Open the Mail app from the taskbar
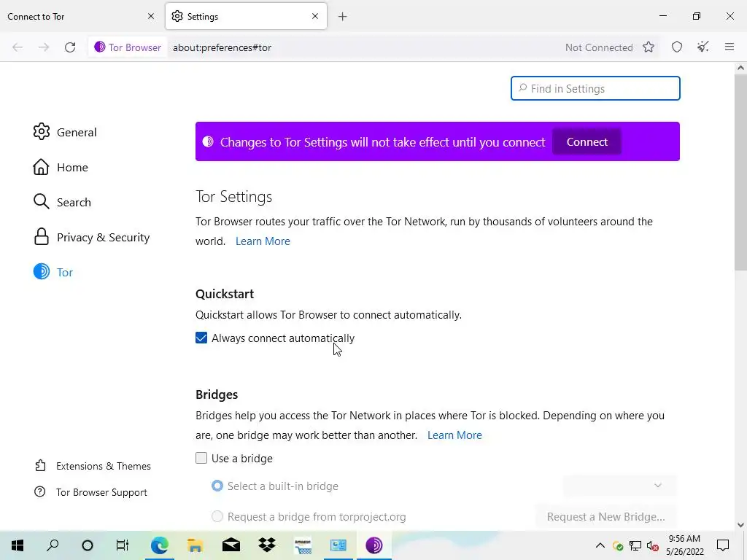This screenshot has width=747, height=560. [x=231, y=545]
